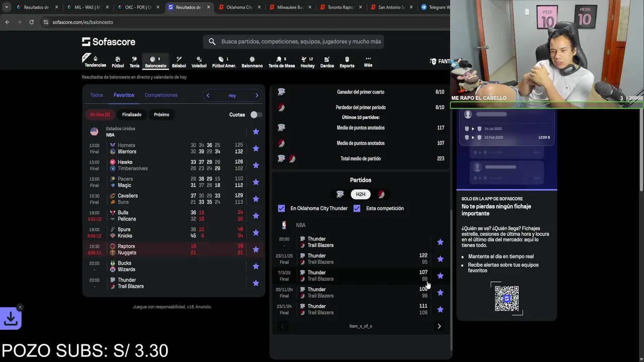Image resolution: width=644 pixels, height=362 pixels.
Task: Open the Esports section
Action: (x=347, y=62)
